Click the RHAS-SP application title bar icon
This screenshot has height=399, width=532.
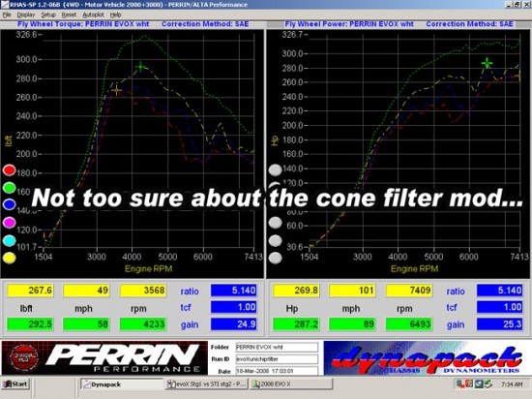point(5,5)
